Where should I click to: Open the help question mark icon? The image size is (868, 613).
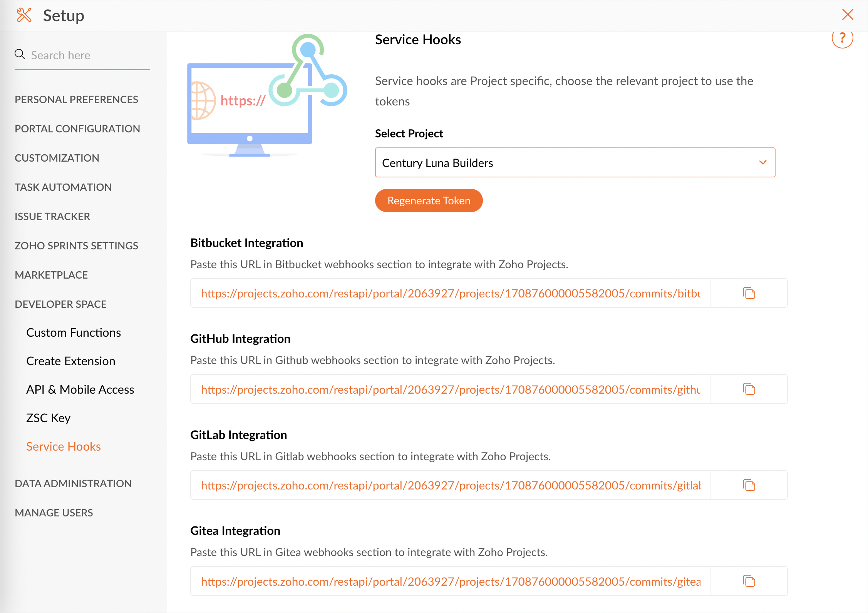coord(842,38)
